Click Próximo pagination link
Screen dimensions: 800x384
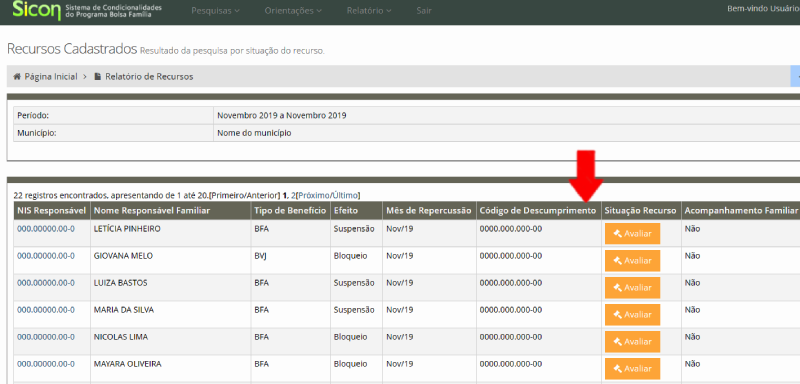click(x=314, y=195)
